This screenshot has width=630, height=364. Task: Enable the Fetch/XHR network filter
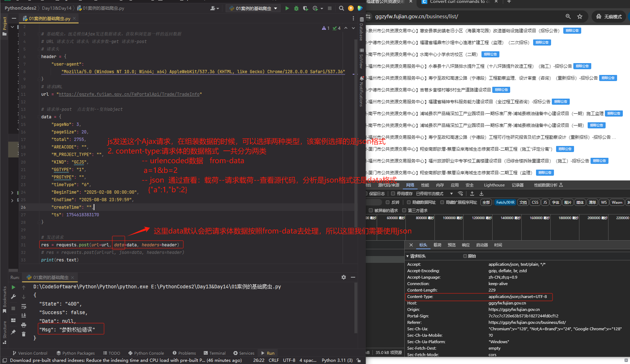[x=505, y=202]
